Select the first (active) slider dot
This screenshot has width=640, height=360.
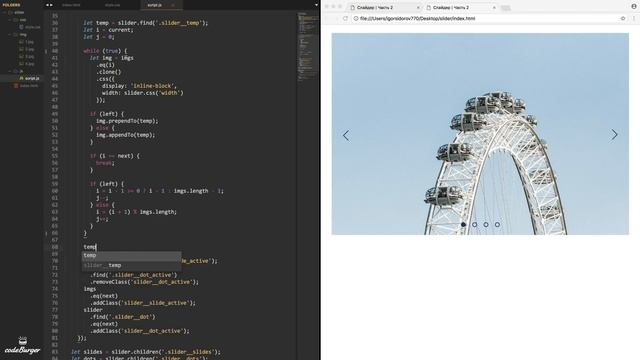[x=463, y=224]
